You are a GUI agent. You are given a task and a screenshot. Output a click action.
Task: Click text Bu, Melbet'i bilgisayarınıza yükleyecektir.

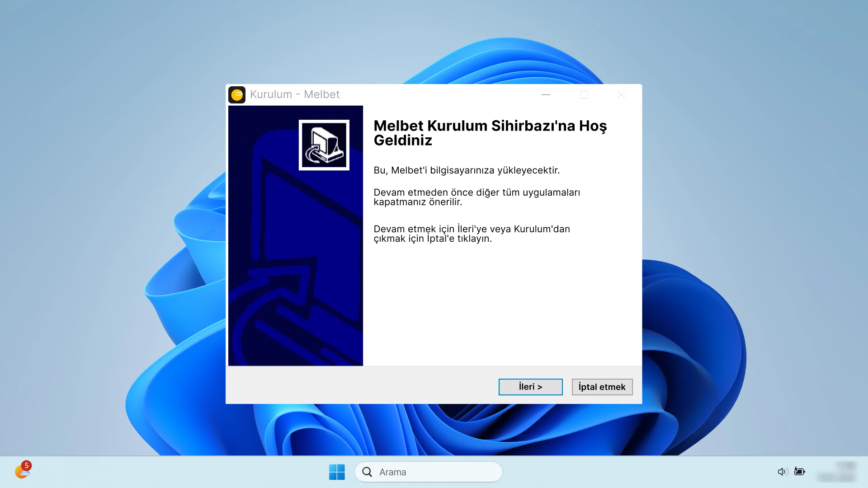click(x=467, y=170)
